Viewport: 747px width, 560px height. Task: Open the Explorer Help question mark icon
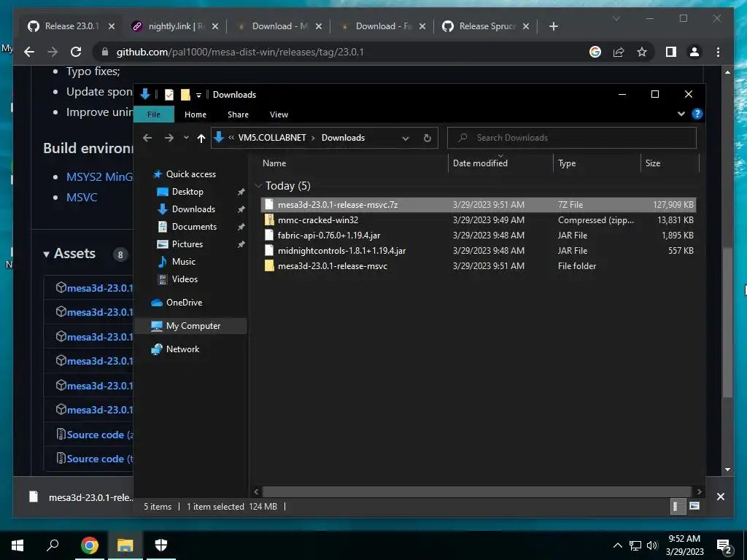point(697,114)
